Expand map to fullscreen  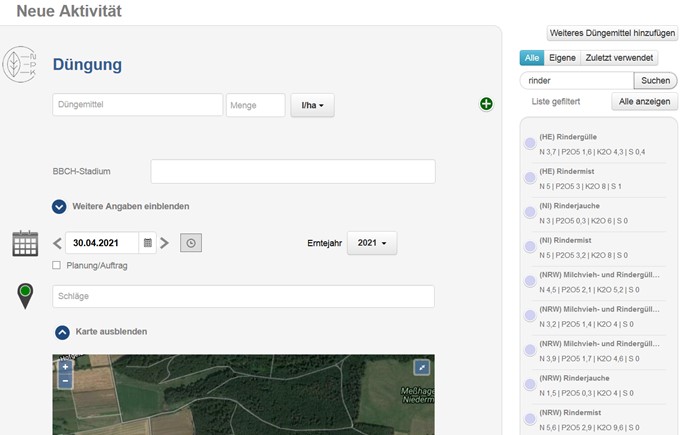pyautogui.click(x=422, y=368)
